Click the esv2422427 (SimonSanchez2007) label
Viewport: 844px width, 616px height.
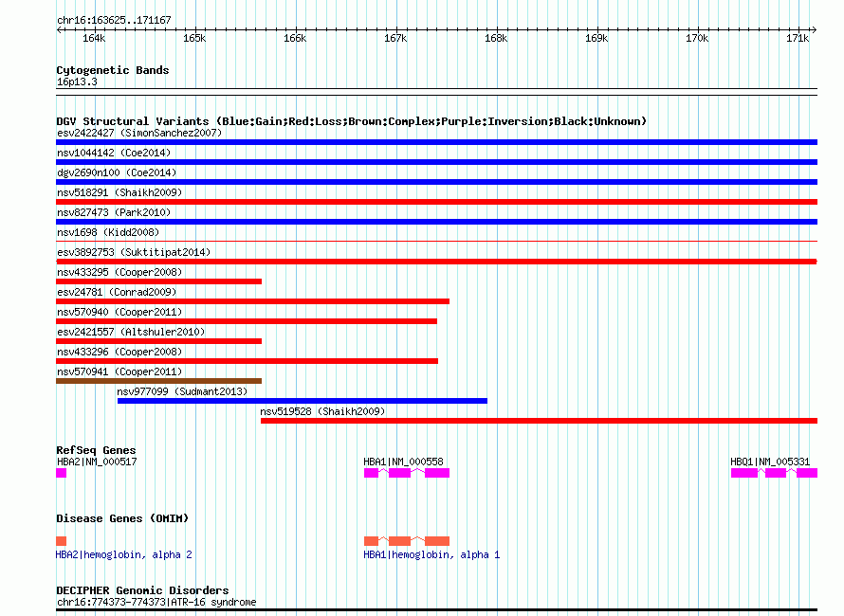139,133
